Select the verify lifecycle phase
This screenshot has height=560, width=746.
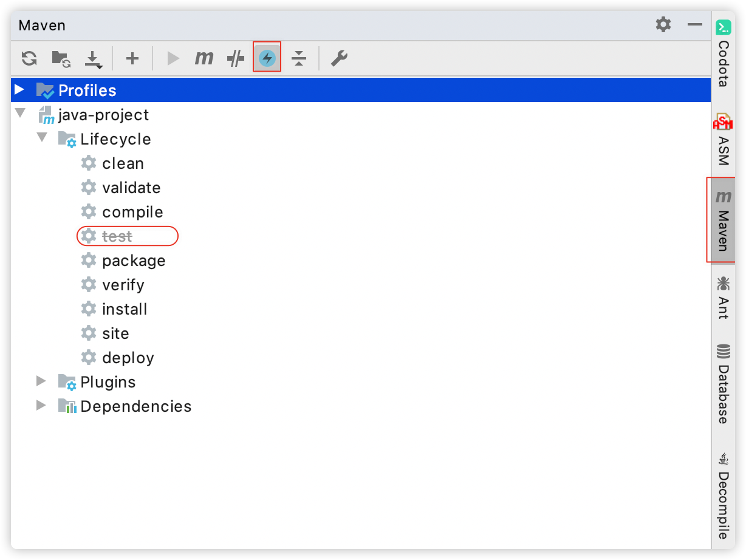coord(123,285)
